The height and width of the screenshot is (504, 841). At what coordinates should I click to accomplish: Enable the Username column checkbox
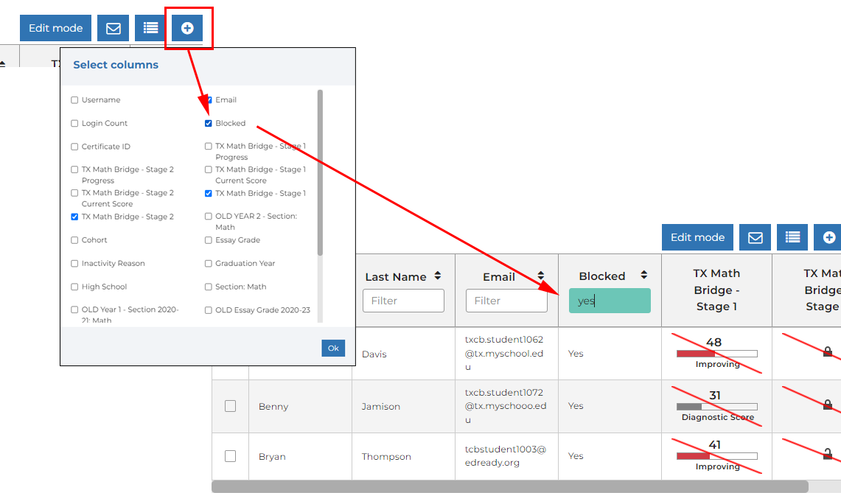pos(74,99)
